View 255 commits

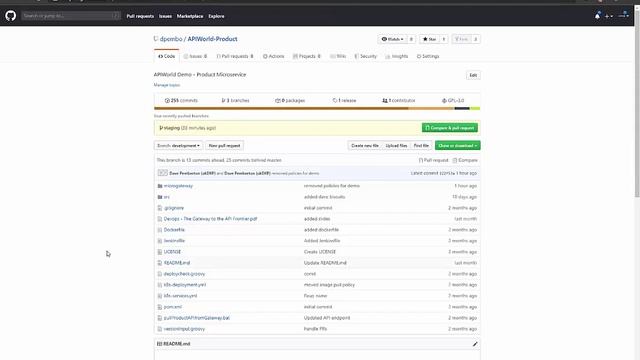pos(181,100)
